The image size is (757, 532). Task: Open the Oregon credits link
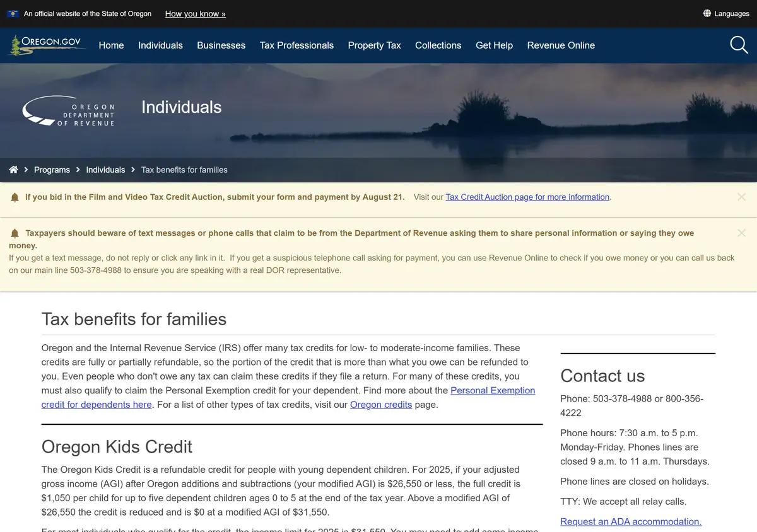[x=381, y=405]
